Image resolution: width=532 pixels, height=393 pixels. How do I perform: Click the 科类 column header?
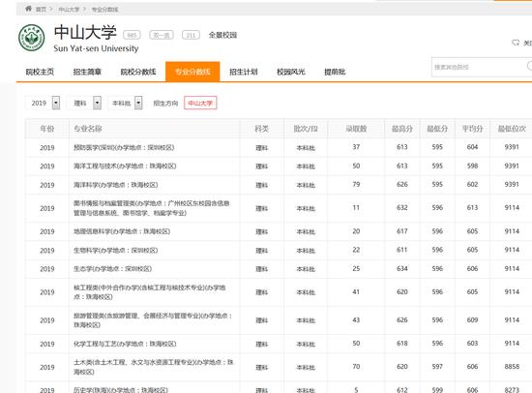261,129
